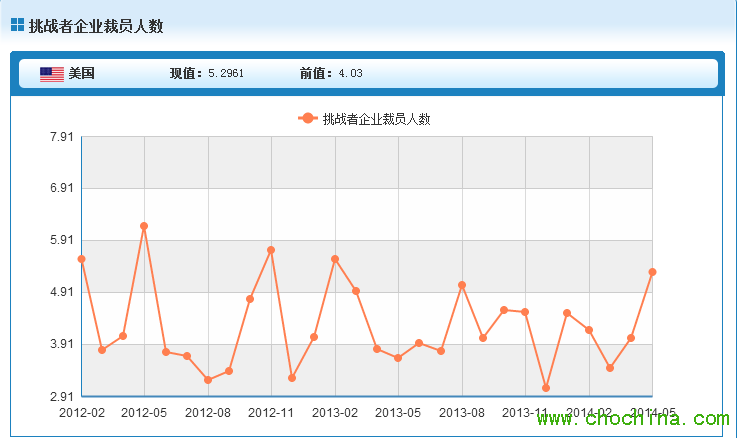Image resolution: width=738 pixels, height=438 pixels.
Task: Click the 7.91 y-axis label
Action: point(61,137)
